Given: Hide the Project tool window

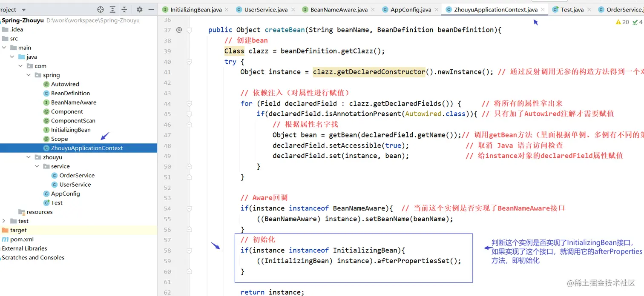Looking at the screenshot, I should [x=151, y=9].
